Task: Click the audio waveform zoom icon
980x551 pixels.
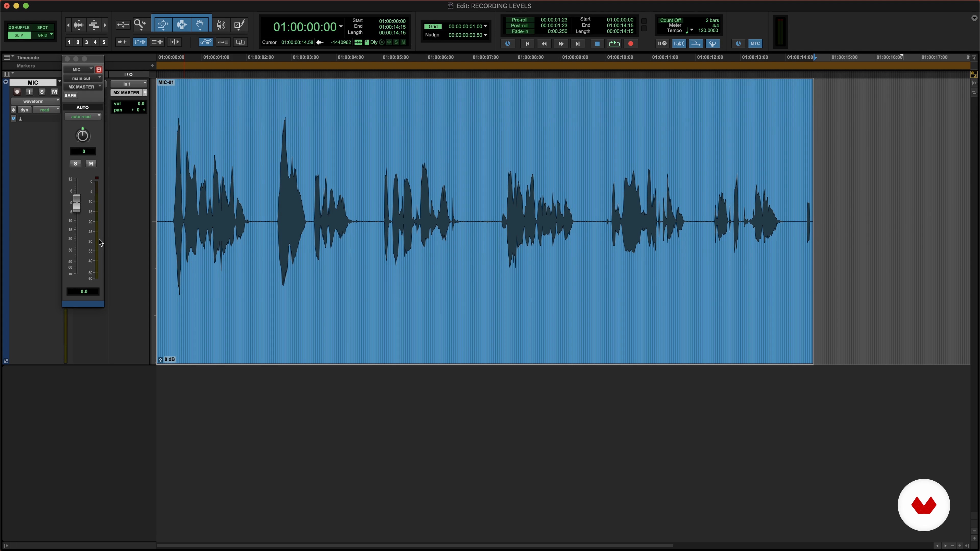Action: coord(79,25)
